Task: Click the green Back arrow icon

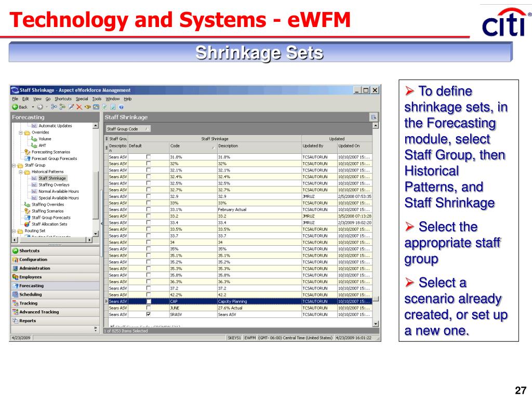Action: click(x=15, y=107)
